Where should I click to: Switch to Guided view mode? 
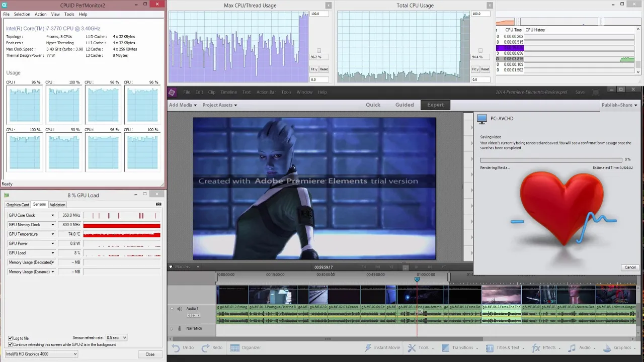pos(405,105)
